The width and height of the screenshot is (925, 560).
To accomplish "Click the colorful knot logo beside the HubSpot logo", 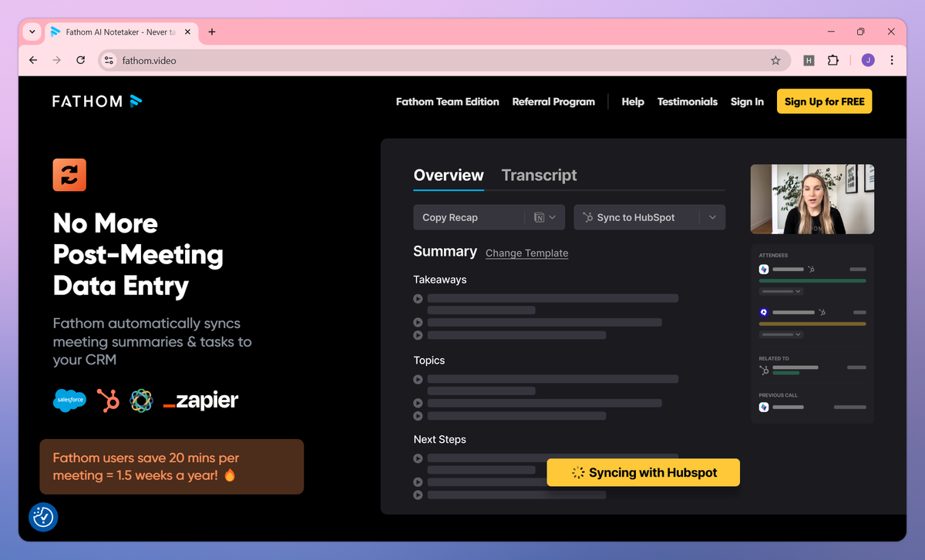I will click(x=141, y=401).
